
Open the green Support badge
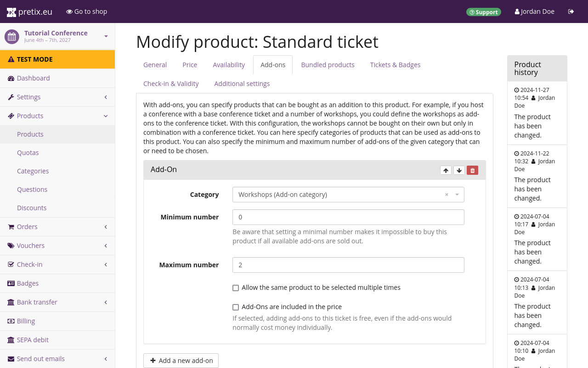[x=483, y=12]
